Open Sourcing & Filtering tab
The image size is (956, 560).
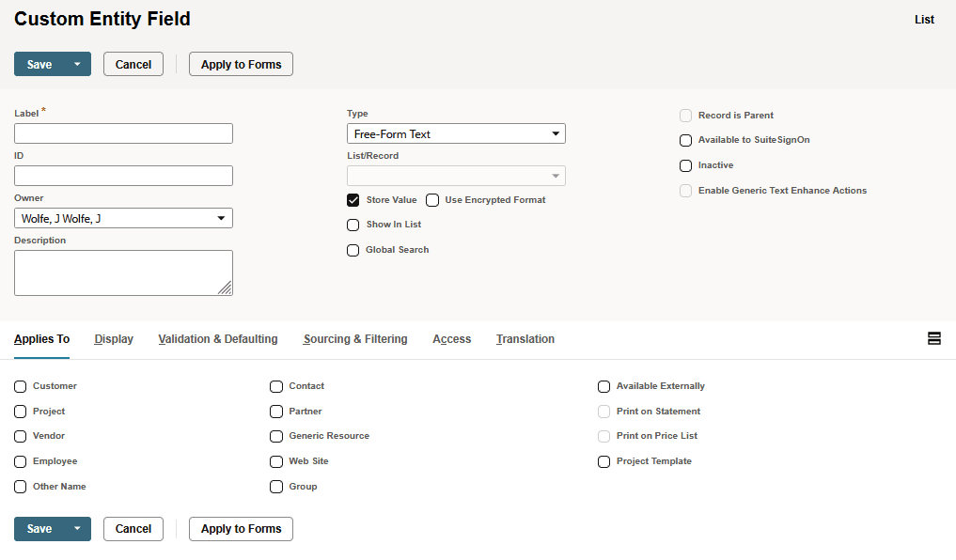(354, 339)
